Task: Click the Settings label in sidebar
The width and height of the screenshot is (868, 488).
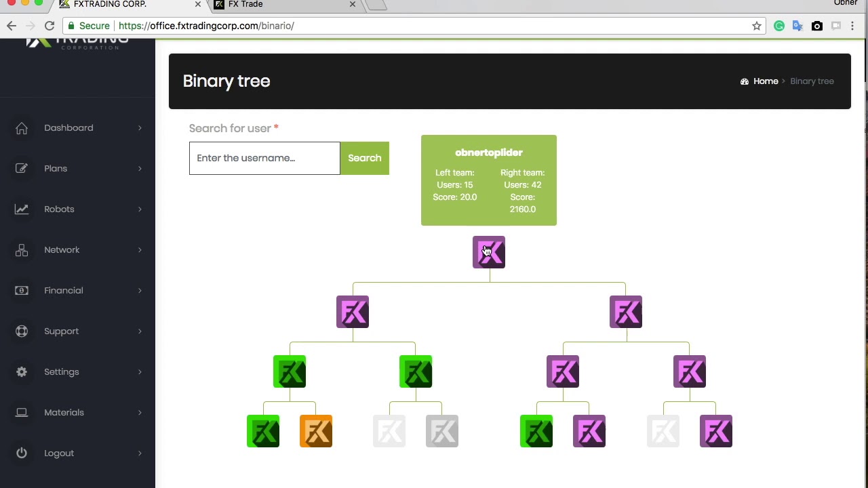Action: pyautogui.click(x=62, y=372)
